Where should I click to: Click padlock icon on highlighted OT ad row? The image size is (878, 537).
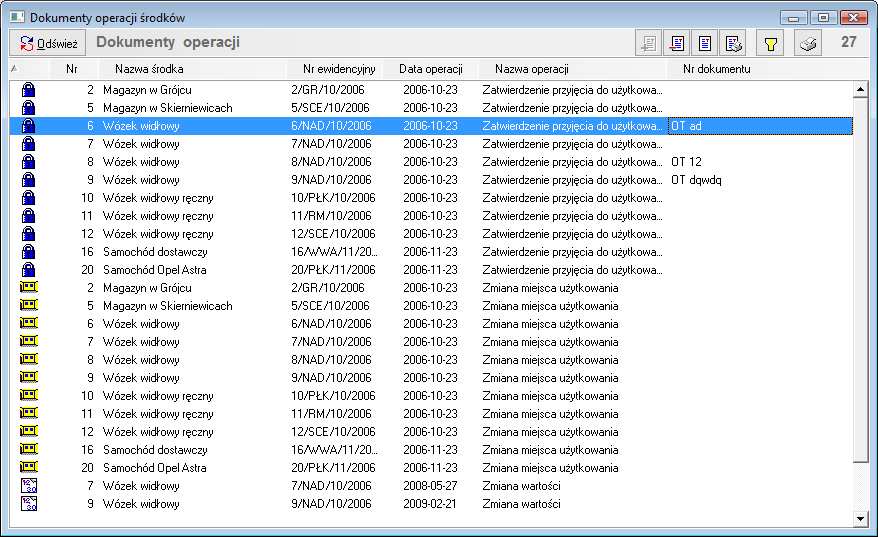coord(28,125)
